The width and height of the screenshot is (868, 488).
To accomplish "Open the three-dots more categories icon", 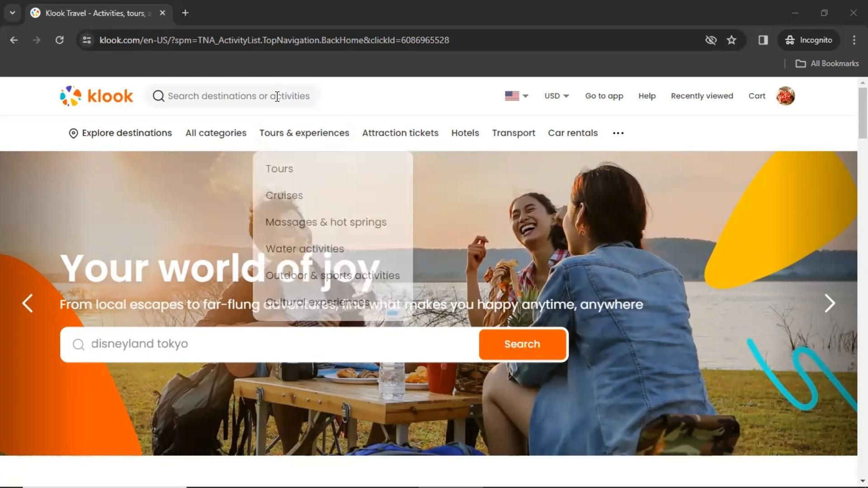I will (618, 133).
